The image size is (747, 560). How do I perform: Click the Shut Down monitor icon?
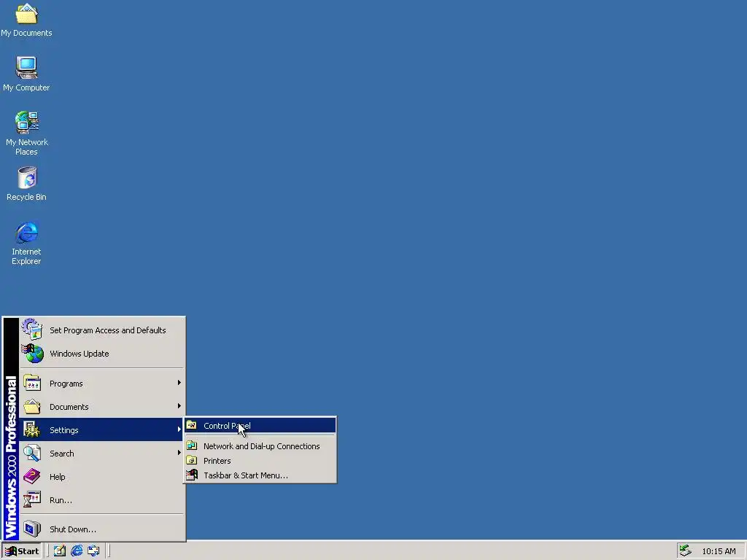pyautogui.click(x=32, y=529)
